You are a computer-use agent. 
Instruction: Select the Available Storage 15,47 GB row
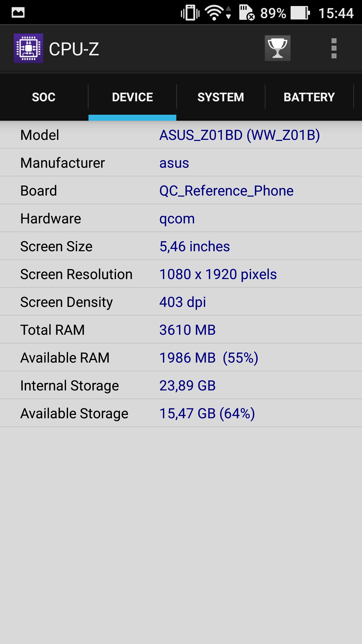[181, 413]
